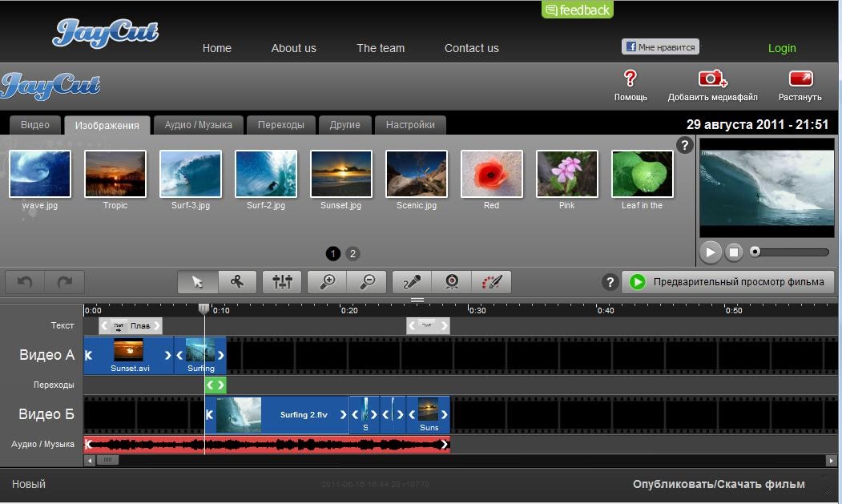Click Опубликовать/Скачать фильм link
Image resolution: width=842 pixels, height=504 pixels.
[719, 484]
